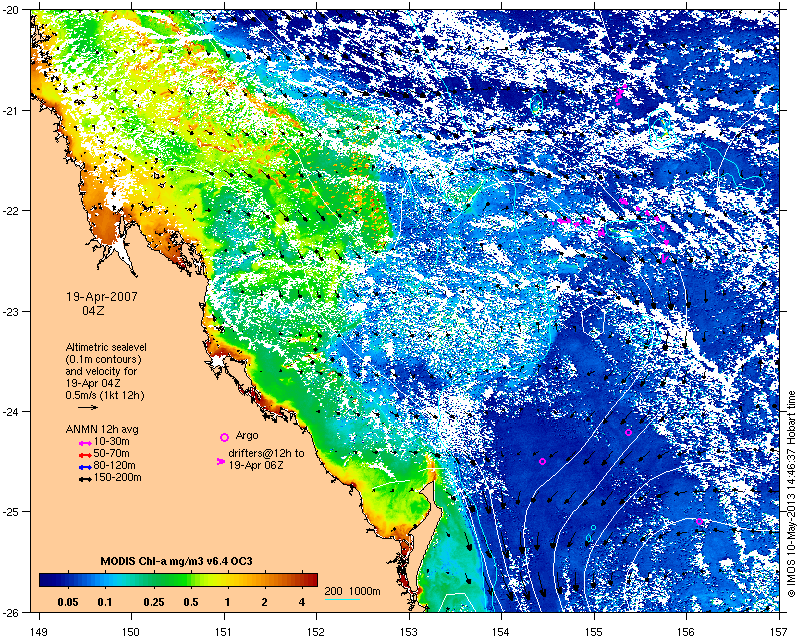Click the -26 latitude axis label
This screenshot has height=640, width=800.
pyautogui.click(x=13, y=612)
